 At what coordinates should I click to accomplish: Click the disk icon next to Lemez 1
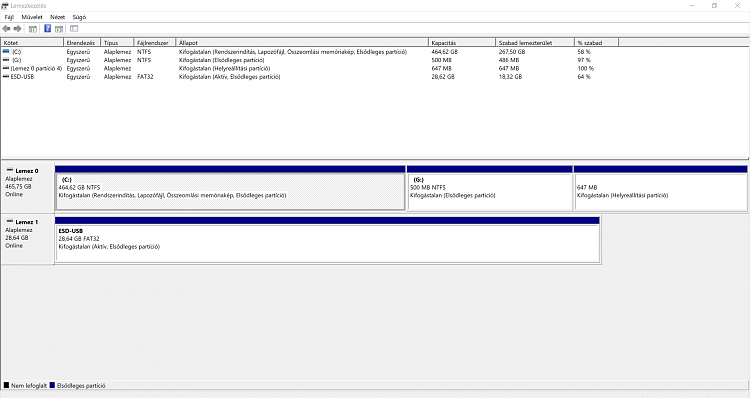(x=10, y=221)
